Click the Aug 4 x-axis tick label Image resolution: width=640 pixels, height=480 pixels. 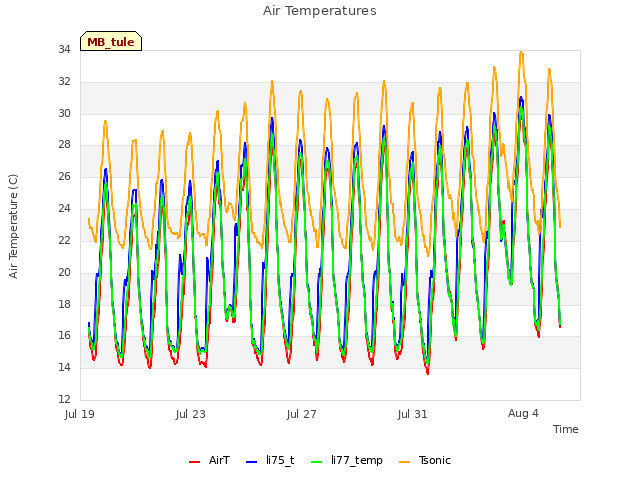tap(523, 413)
